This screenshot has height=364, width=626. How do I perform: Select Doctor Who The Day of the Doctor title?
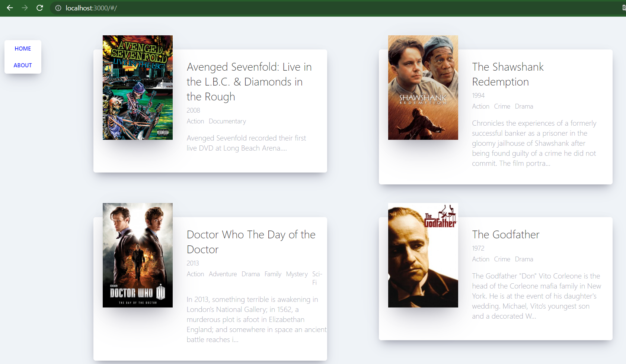click(251, 242)
